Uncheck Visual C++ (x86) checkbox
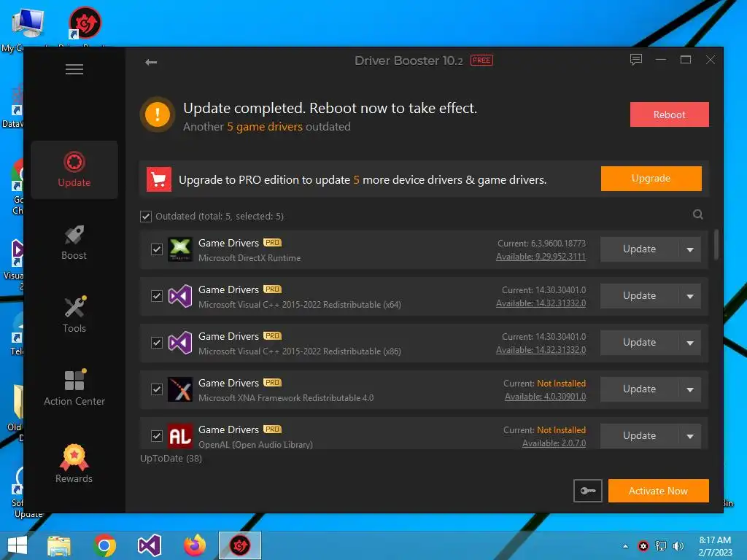 (157, 343)
